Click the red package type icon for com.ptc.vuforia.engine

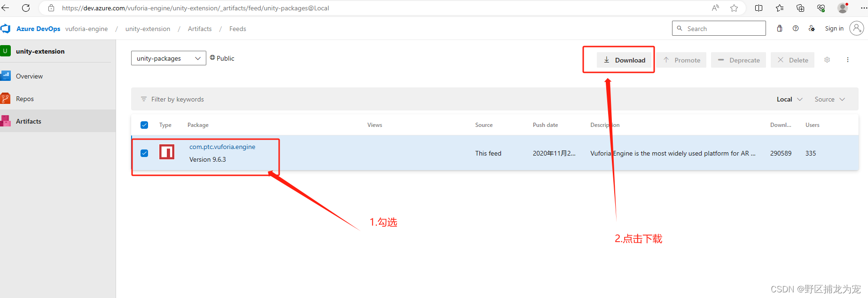point(167,152)
